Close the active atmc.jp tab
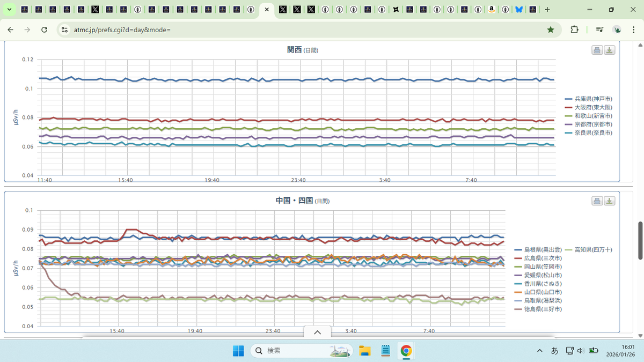 click(x=267, y=10)
